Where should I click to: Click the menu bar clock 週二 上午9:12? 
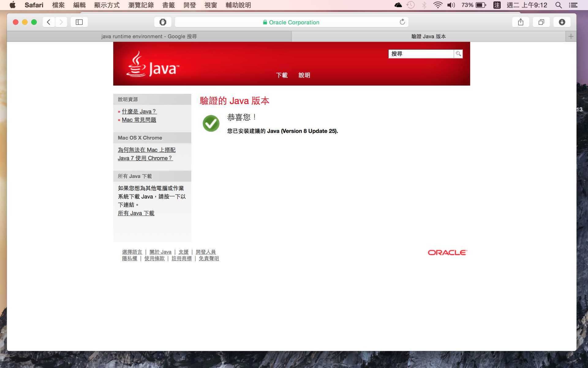click(527, 5)
